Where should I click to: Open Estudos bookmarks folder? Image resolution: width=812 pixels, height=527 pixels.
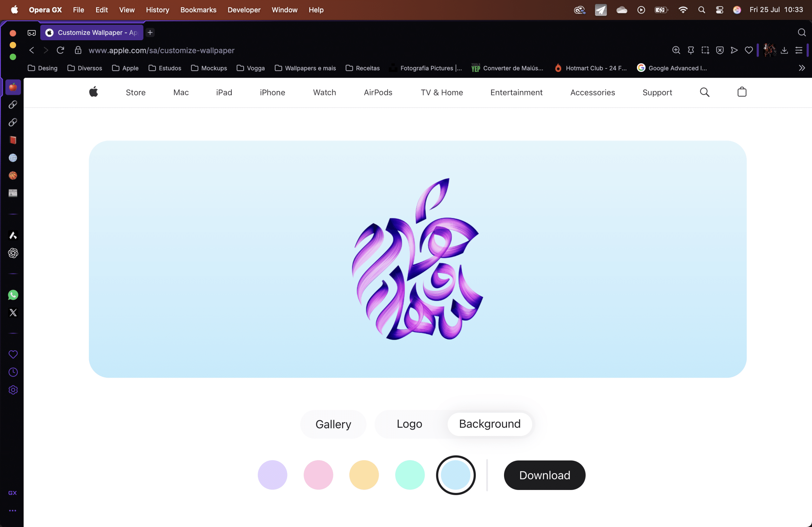(x=165, y=68)
